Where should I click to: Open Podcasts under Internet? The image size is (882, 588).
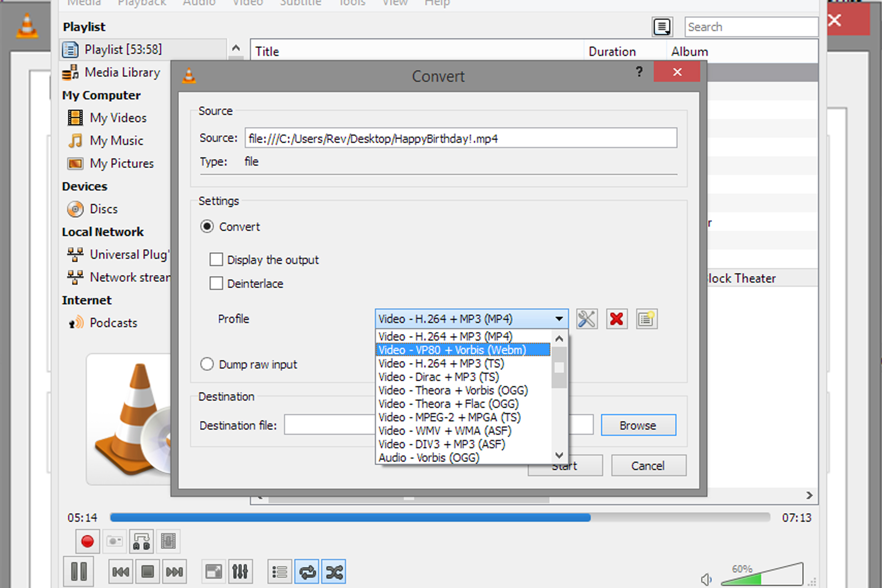113,323
